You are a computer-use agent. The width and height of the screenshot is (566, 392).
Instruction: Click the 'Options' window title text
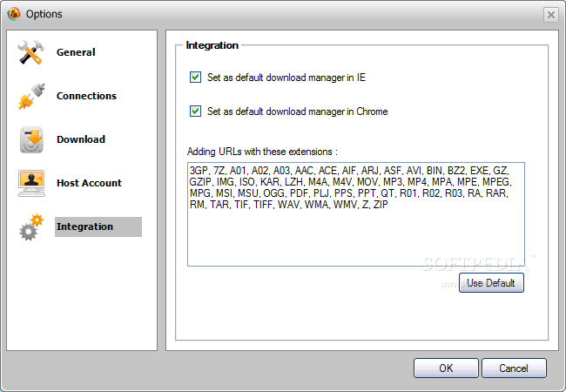(x=44, y=14)
